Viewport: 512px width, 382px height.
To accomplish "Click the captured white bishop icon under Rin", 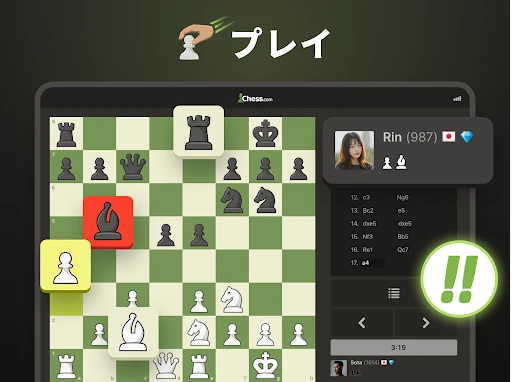I will pyautogui.click(x=401, y=162).
